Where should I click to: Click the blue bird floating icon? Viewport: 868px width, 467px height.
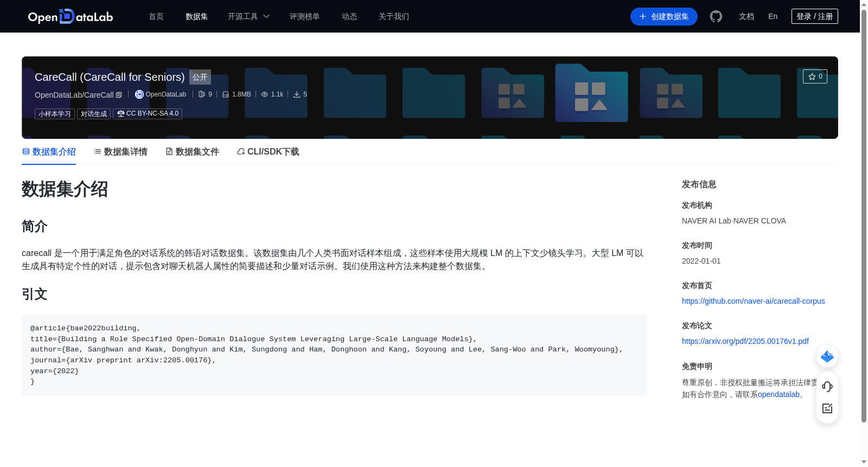(827, 356)
